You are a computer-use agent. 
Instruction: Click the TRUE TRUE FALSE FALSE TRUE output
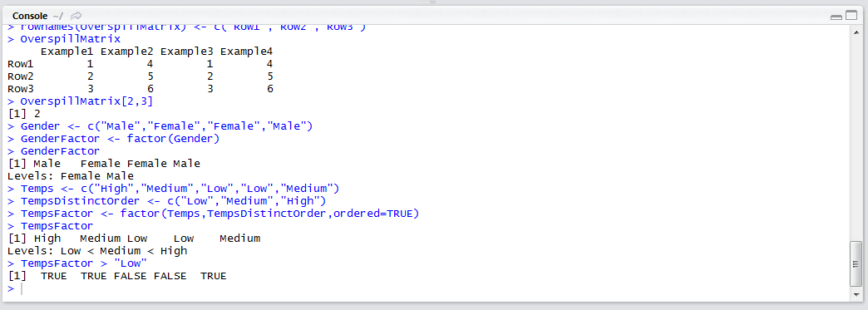pyautogui.click(x=117, y=276)
